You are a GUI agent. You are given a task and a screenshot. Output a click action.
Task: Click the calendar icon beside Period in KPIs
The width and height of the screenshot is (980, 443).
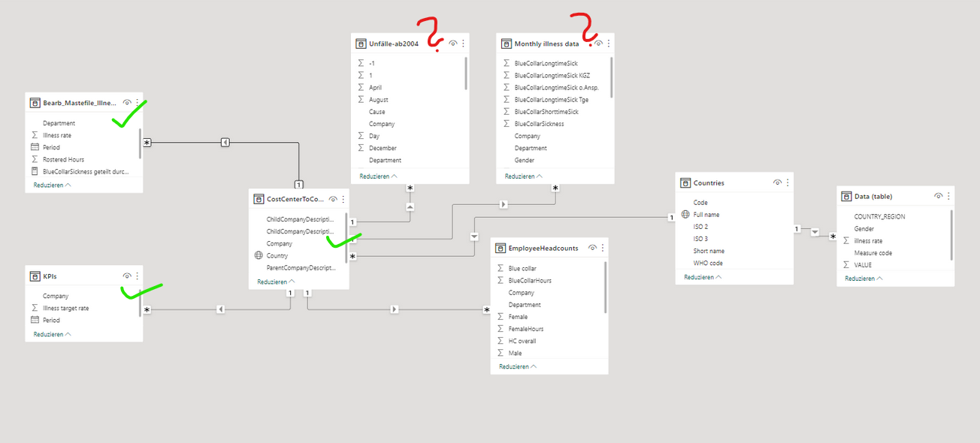click(x=35, y=320)
